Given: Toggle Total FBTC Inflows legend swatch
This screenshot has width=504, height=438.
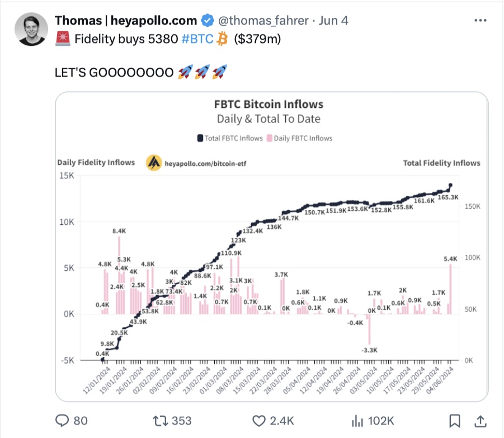Looking at the screenshot, I should pos(200,138).
